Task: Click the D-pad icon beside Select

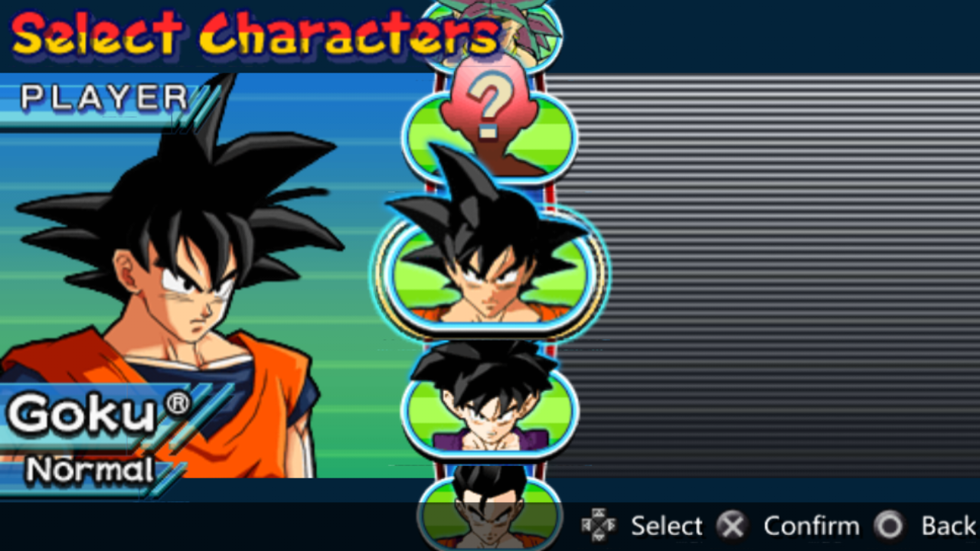Action: [x=598, y=526]
